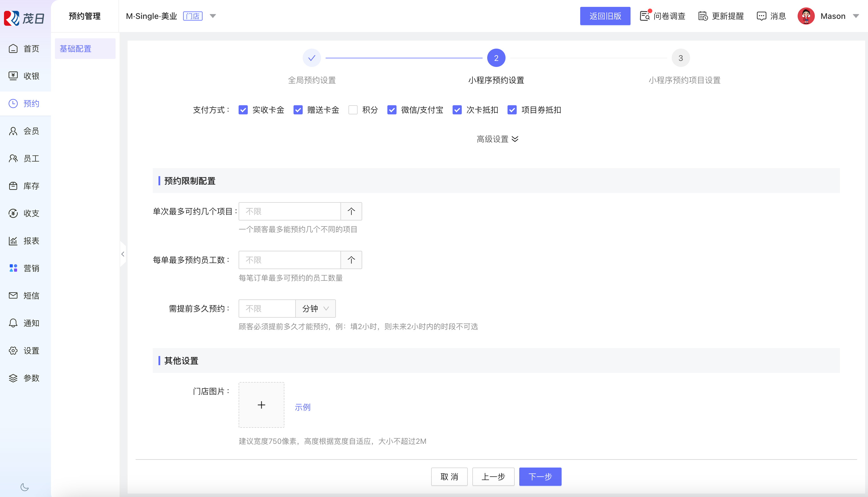Click 更新提醒 update reminder calendar icon

tap(703, 16)
